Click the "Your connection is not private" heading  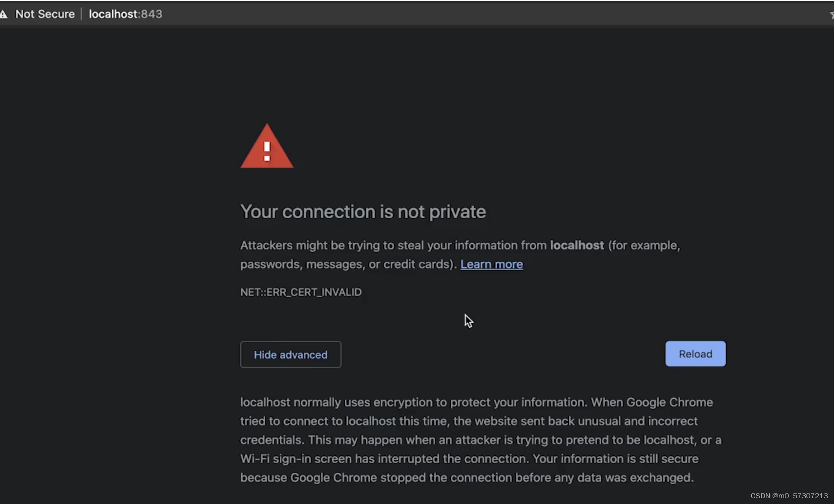[x=363, y=212]
